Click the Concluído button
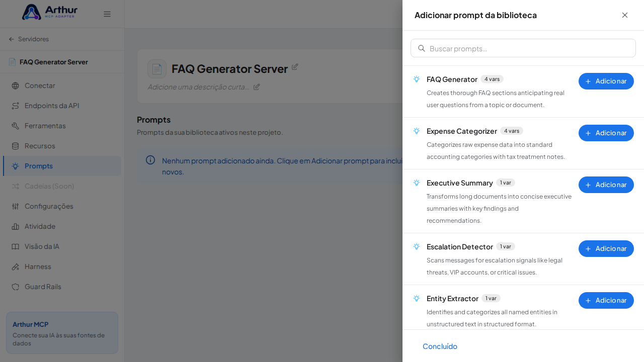This screenshot has width=644, height=362. pos(440,346)
